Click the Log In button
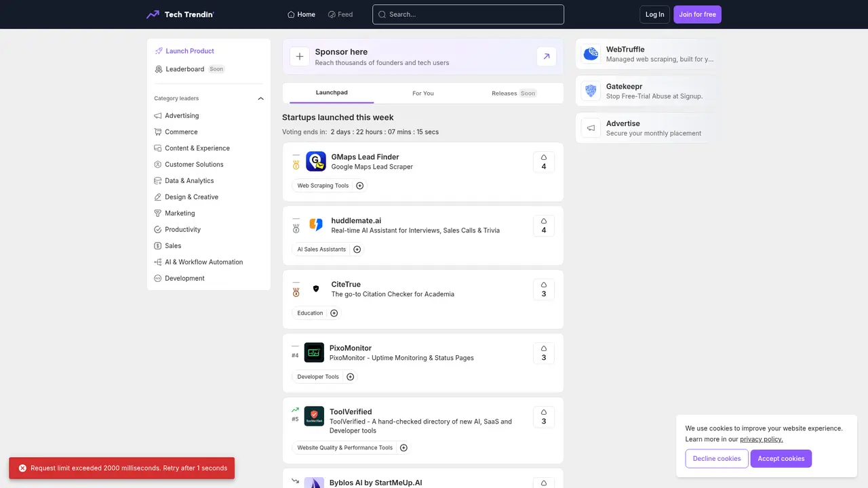The image size is (868, 488). tap(655, 14)
